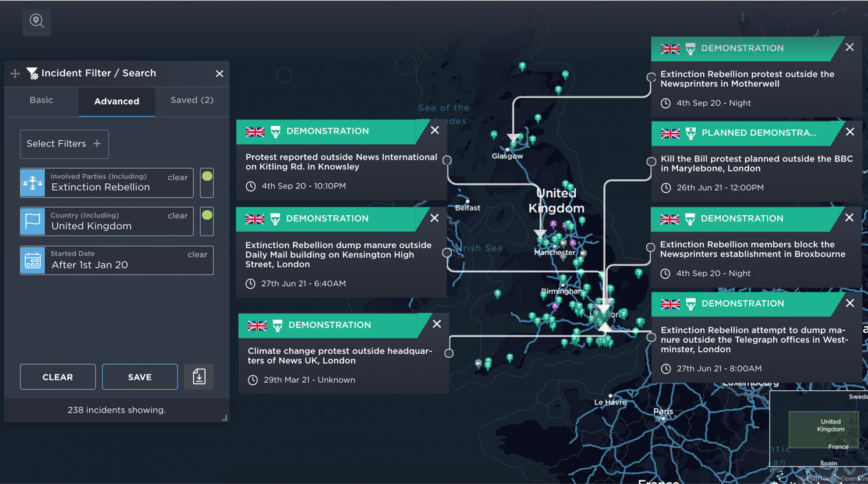Screen dimensions: 868x484
Task: Clear the Country United Kingdom filter
Action: click(178, 216)
